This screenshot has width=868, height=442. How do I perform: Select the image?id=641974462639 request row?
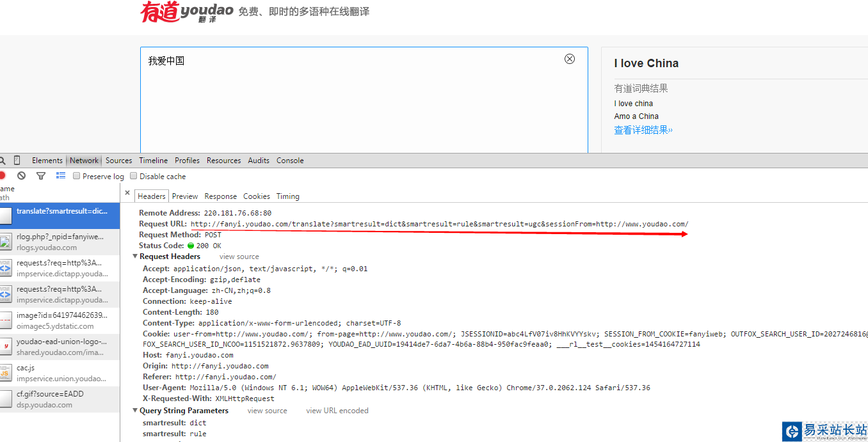pos(60,321)
